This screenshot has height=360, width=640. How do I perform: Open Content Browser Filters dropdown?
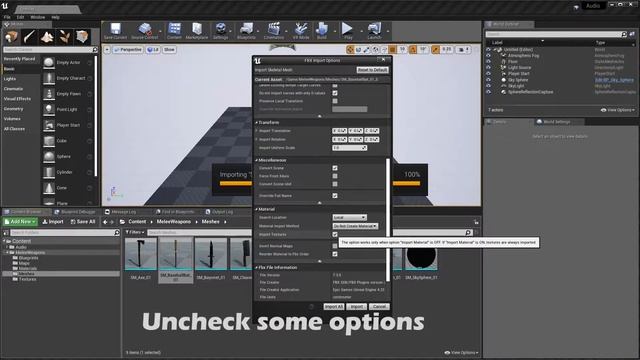point(135,232)
